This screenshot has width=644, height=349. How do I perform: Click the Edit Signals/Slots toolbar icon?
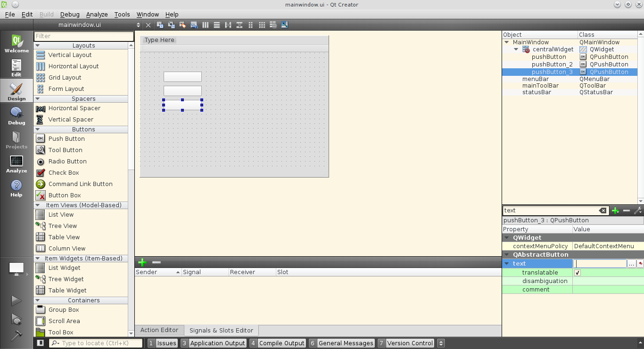pos(171,25)
